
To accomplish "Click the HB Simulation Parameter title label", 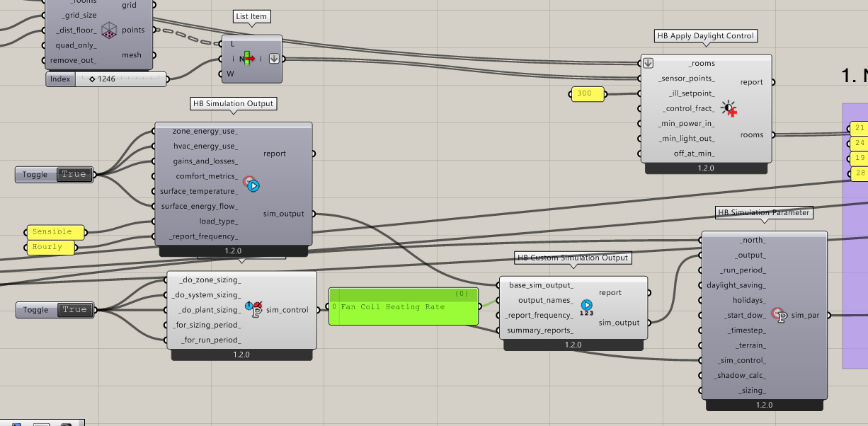I will (764, 212).
